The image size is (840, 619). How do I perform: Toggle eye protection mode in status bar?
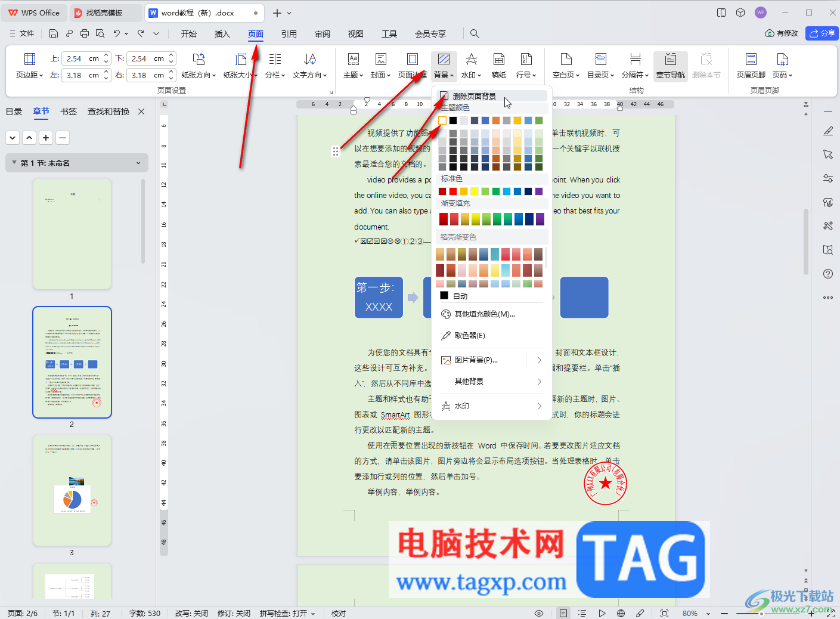(x=539, y=613)
